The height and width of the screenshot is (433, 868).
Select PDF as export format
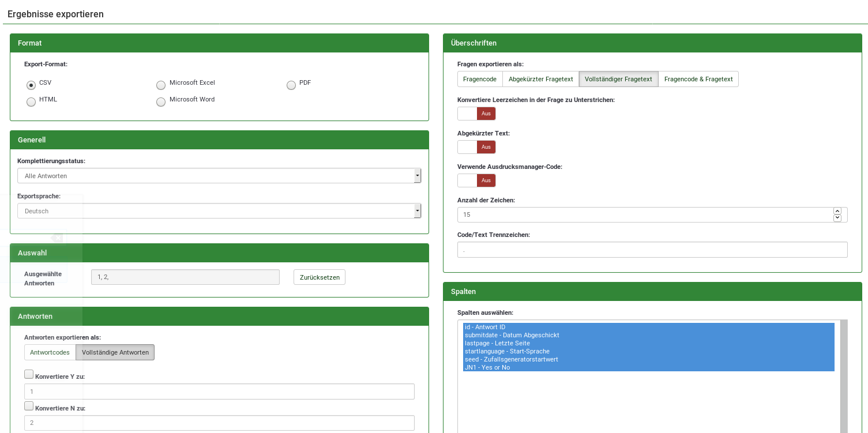(x=291, y=85)
